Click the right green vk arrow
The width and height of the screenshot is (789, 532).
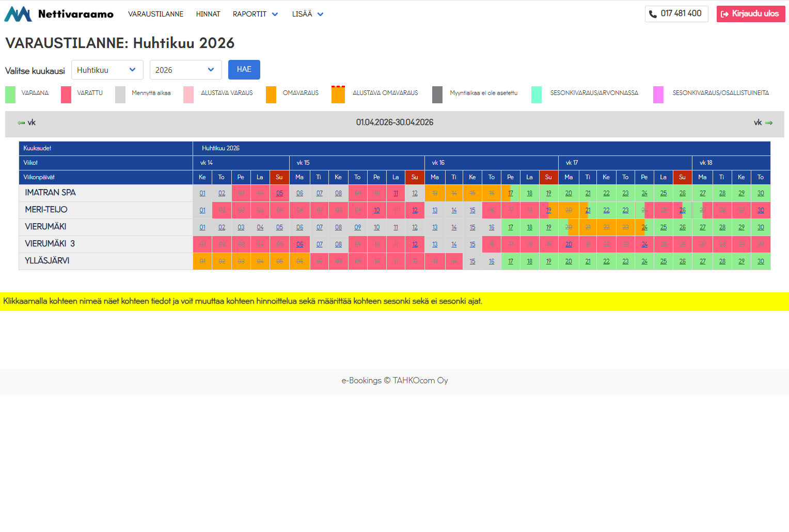click(x=768, y=122)
